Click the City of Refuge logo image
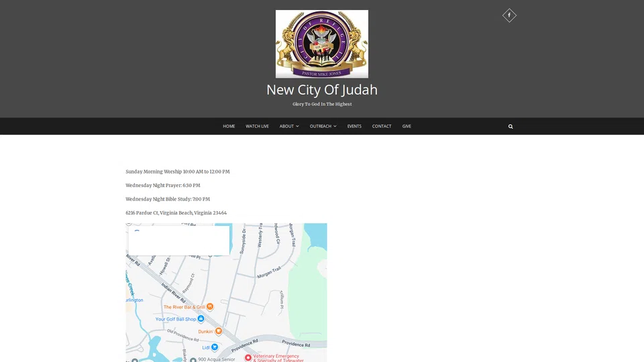 (x=322, y=44)
